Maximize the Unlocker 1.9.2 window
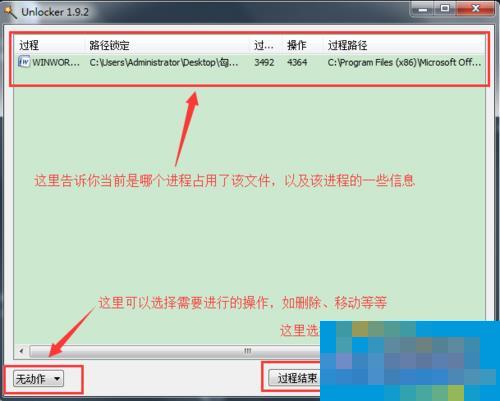The height and width of the screenshot is (401, 500). coord(445,9)
